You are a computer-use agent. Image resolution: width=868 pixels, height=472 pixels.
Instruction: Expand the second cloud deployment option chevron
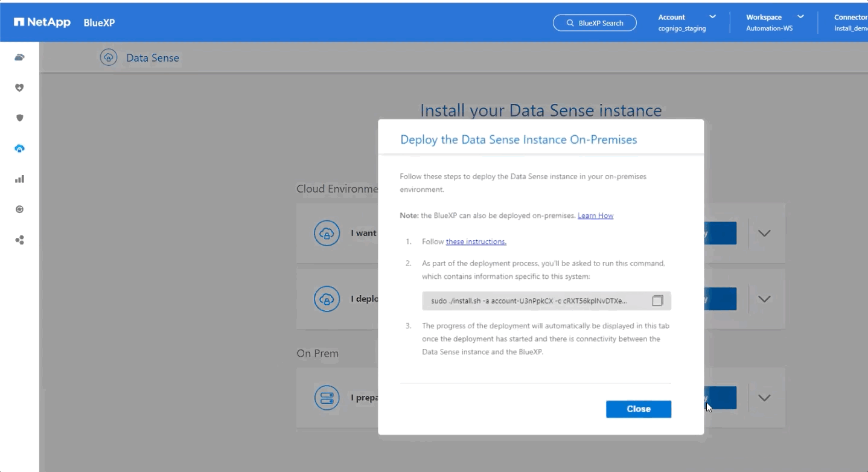[764, 299]
